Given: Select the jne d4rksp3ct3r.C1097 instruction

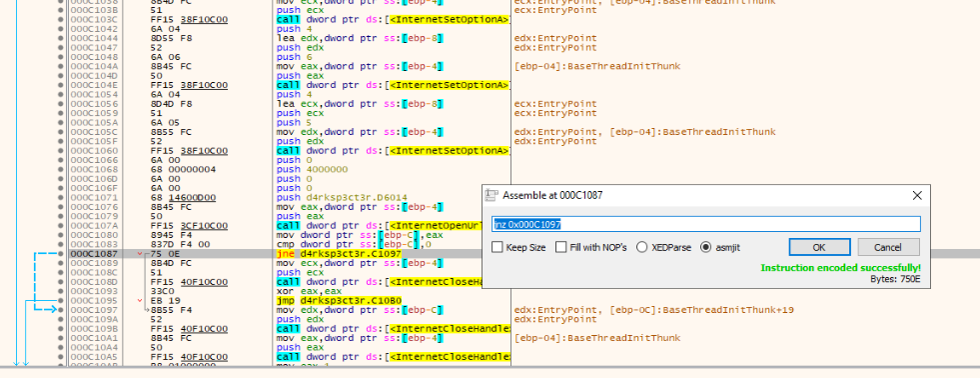Looking at the screenshot, I should tap(338, 253).
